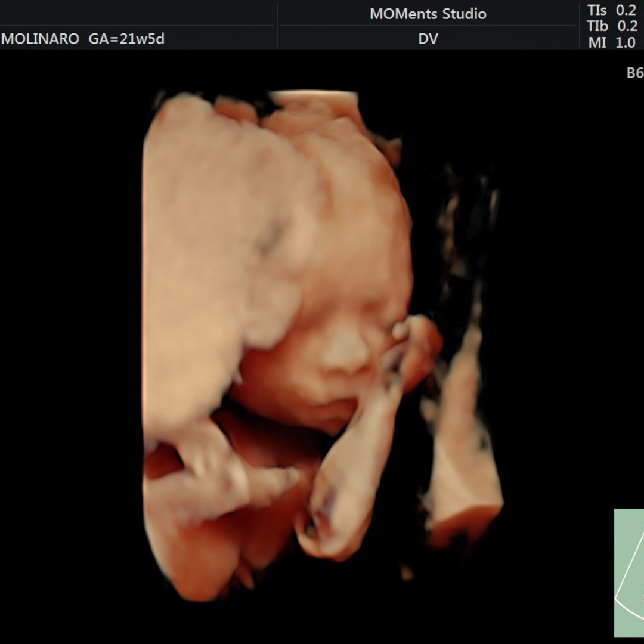The width and height of the screenshot is (644, 644).
Task: Click the GA=21w5d gestational age readout
Action: [126, 39]
